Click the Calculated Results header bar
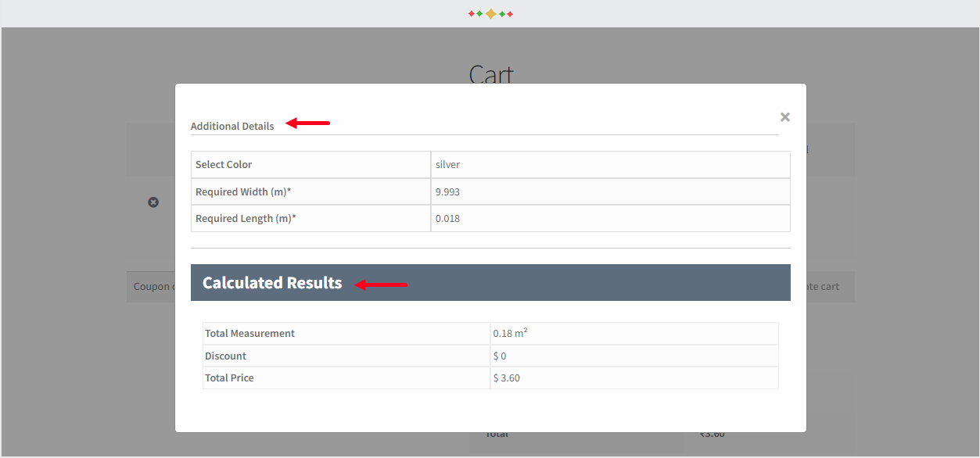The image size is (980, 458). coord(490,282)
